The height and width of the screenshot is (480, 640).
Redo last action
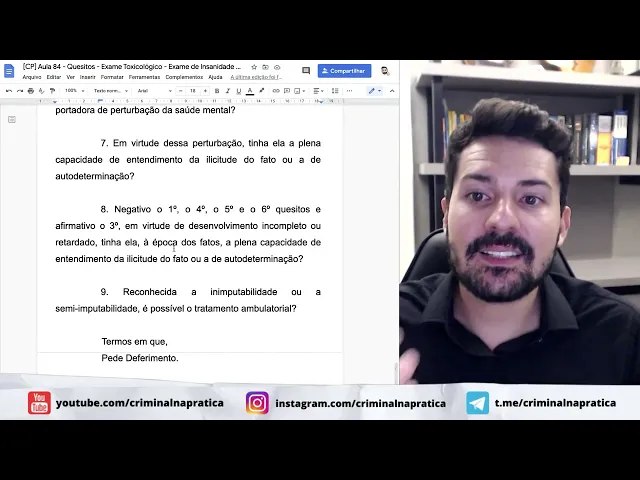coord(20,91)
